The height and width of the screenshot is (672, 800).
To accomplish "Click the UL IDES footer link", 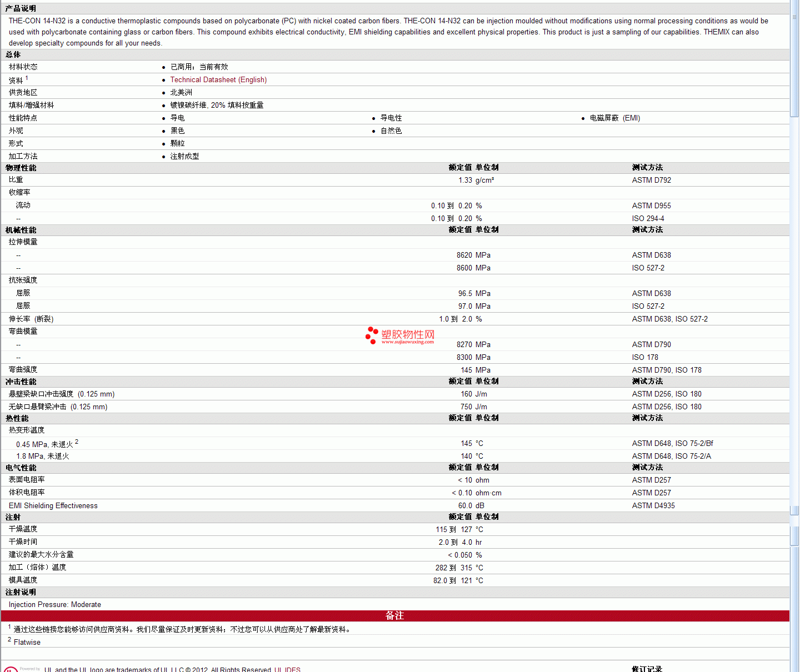I will pyautogui.click(x=287, y=669).
